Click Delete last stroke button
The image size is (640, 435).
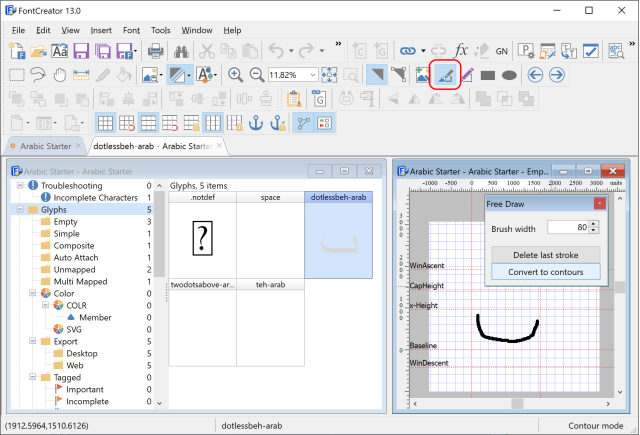545,254
